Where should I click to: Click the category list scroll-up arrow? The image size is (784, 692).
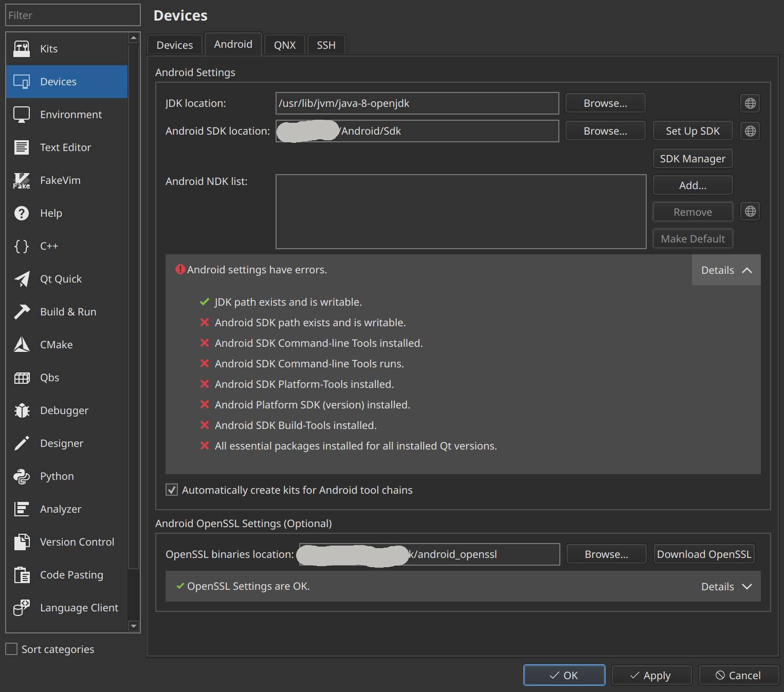134,38
